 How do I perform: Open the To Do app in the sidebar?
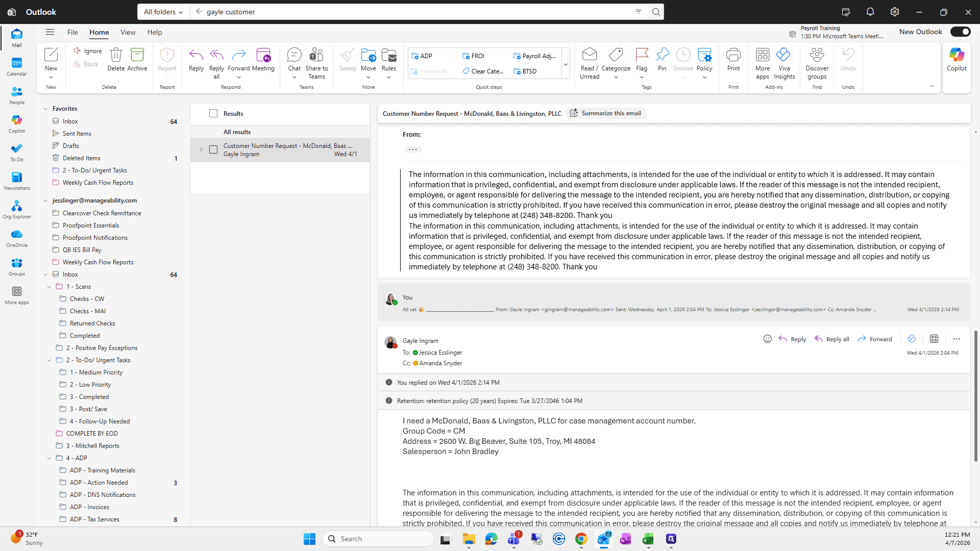(x=17, y=153)
